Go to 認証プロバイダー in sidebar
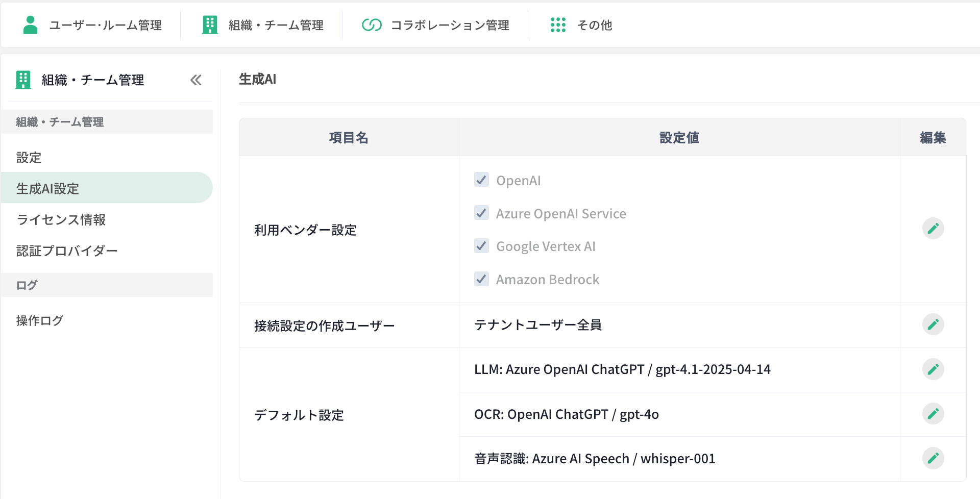The width and height of the screenshot is (980, 499). [x=67, y=251]
